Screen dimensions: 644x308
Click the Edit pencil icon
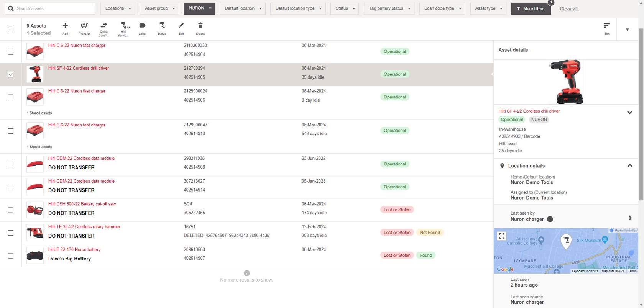pyautogui.click(x=181, y=26)
